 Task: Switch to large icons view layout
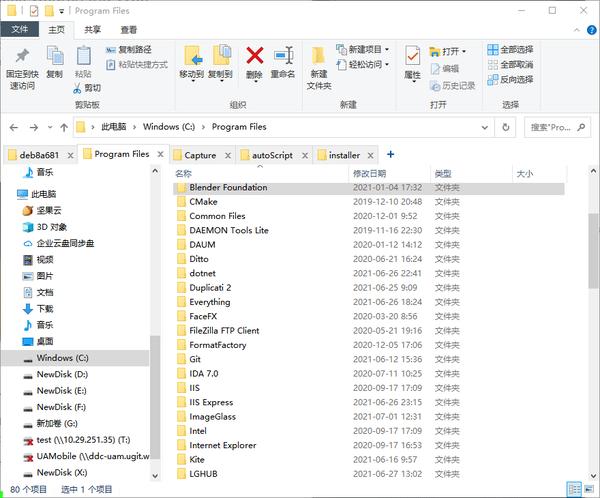tap(589, 489)
